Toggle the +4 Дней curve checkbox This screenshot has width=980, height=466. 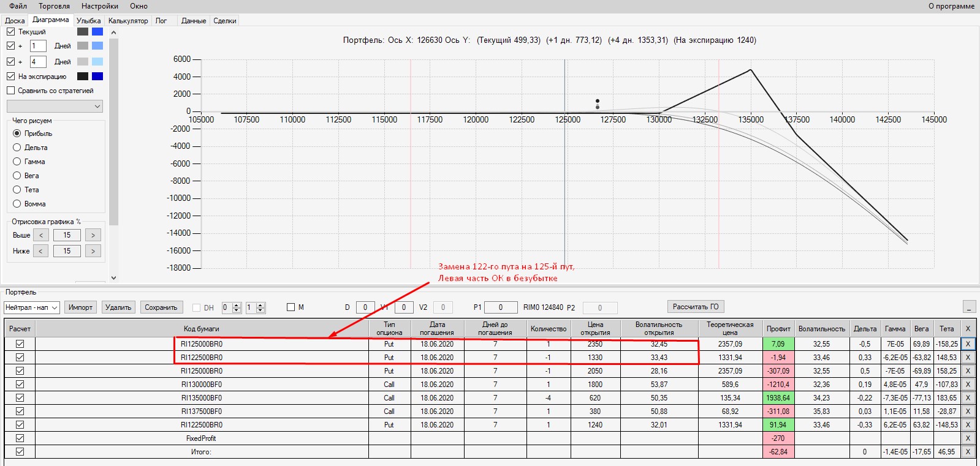[x=10, y=61]
